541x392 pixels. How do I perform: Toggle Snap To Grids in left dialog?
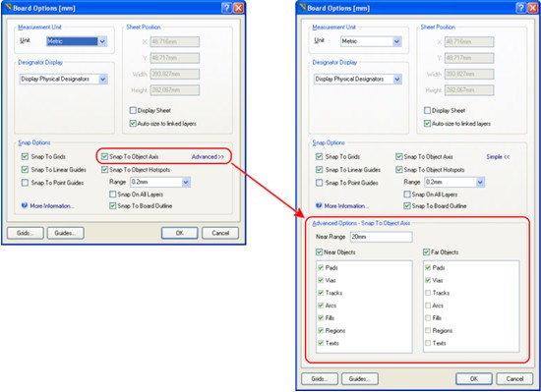click(x=25, y=157)
